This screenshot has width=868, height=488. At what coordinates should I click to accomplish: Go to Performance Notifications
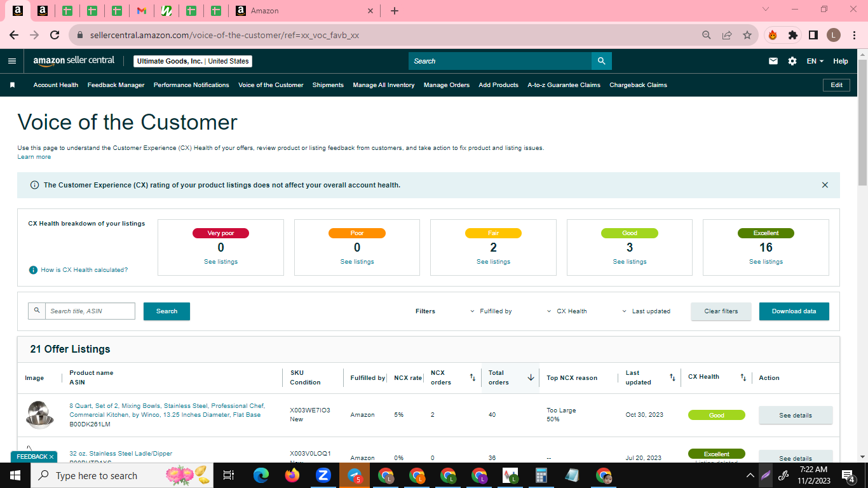tap(191, 85)
